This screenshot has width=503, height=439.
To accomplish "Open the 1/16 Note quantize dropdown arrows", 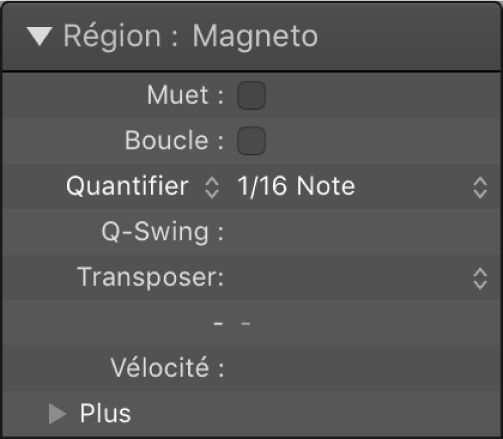I will click(480, 188).
